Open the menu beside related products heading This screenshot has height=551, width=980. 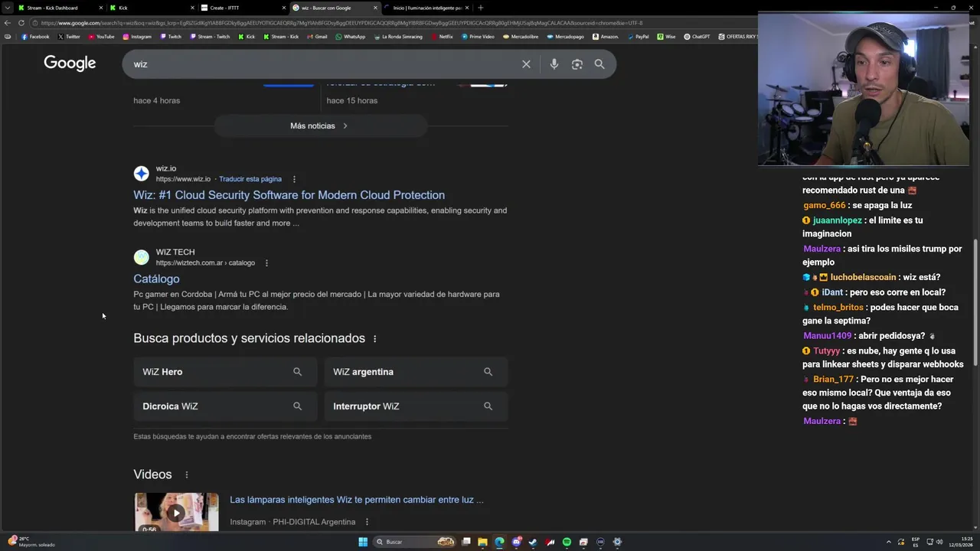click(x=374, y=339)
